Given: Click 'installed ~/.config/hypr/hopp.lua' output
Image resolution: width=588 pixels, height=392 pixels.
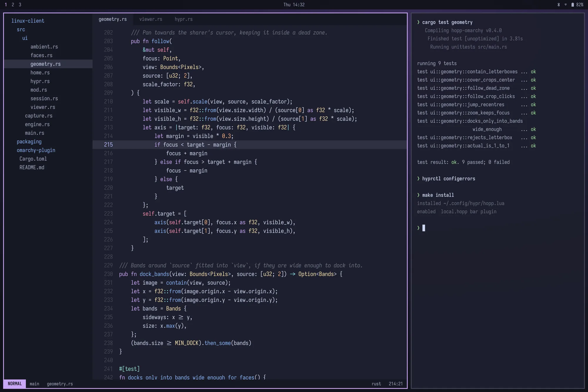Looking at the screenshot, I should point(460,203).
